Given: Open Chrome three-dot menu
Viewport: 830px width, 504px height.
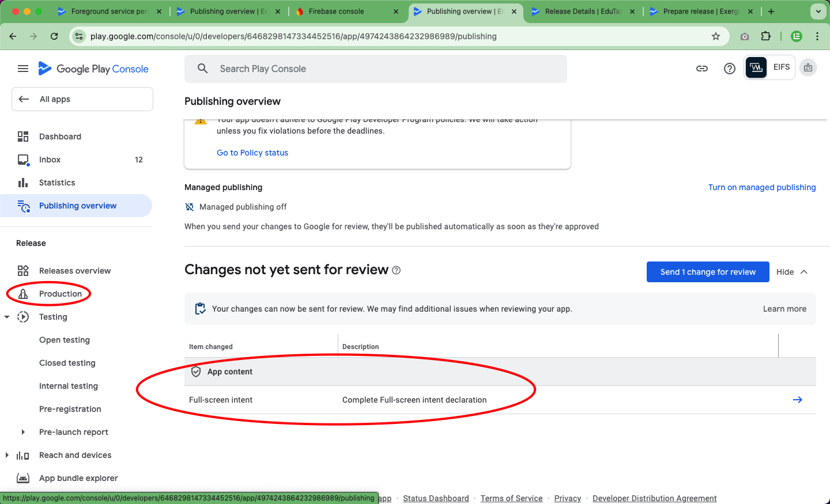Looking at the screenshot, I should (817, 36).
